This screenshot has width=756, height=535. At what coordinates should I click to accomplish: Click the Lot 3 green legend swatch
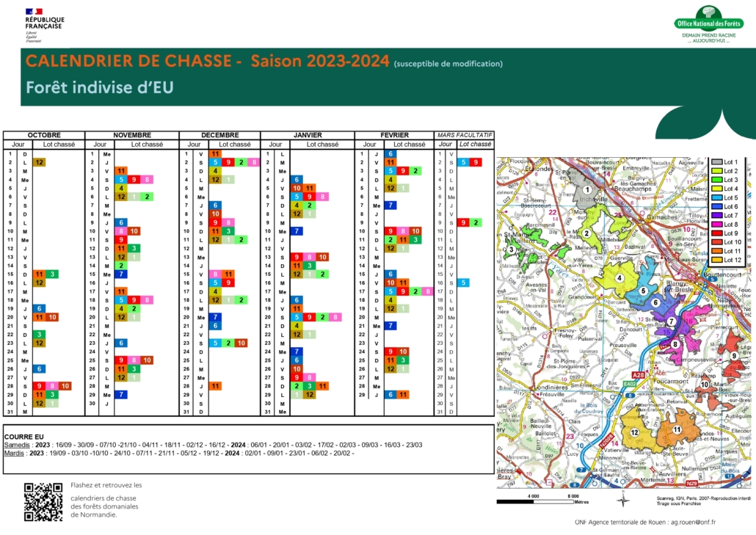(717, 180)
